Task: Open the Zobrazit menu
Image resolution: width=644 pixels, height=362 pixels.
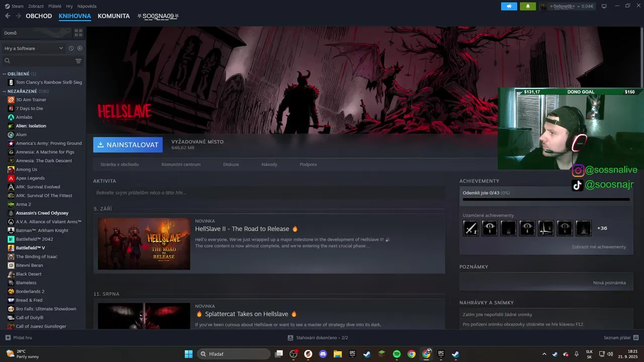Action: pyautogui.click(x=36, y=6)
